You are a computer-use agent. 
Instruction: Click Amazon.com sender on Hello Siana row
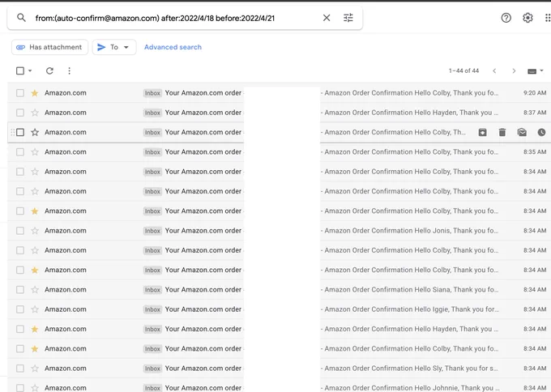click(66, 290)
